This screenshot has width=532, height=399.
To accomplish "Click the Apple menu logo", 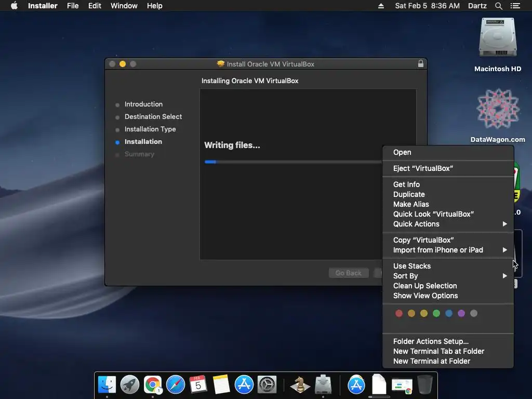I will click(x=14, y=6).
